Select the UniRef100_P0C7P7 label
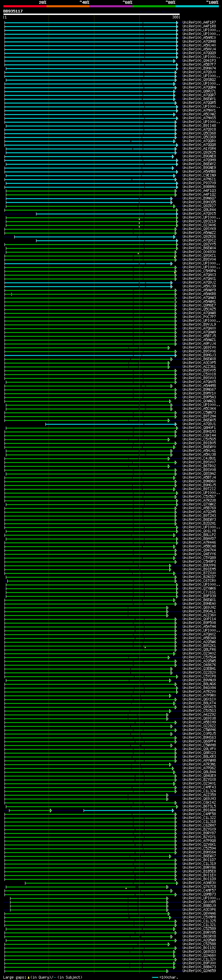Screen dimensions: 222x980 point(199,316)
